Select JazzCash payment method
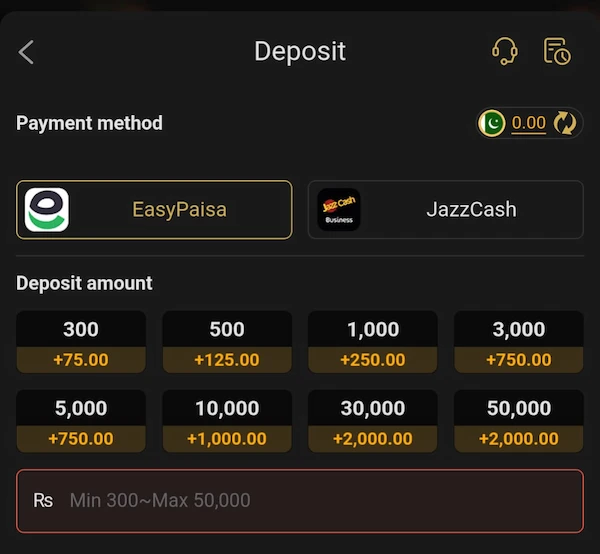The width and height of the screenshot is (600, 554). tap(446, 210)
